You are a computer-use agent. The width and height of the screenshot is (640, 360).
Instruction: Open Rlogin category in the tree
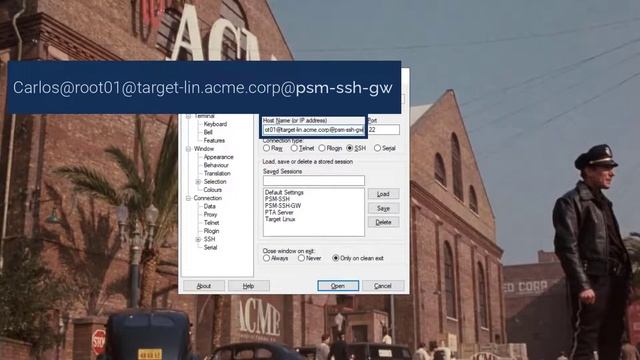point(211,231)
